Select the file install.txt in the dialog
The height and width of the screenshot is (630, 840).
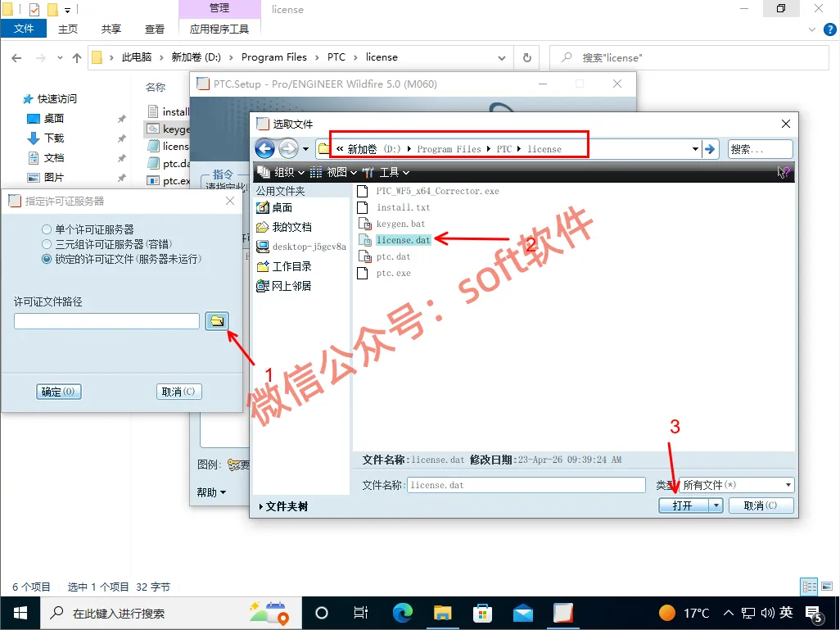tap(393, 207)
